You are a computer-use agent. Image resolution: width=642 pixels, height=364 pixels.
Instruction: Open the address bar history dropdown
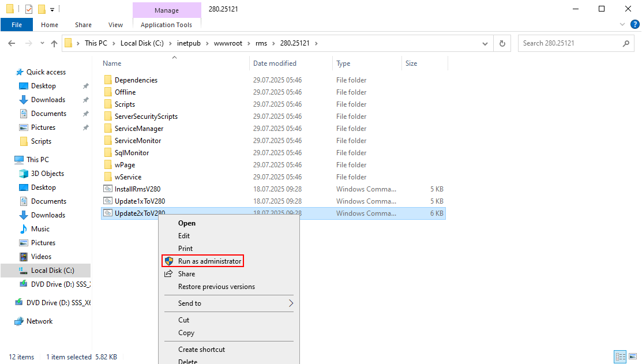(x=485, y=43)
